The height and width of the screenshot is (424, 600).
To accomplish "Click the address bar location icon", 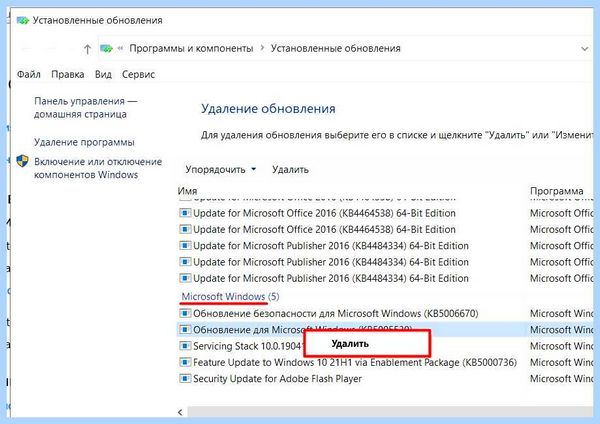I will (106, 49).
